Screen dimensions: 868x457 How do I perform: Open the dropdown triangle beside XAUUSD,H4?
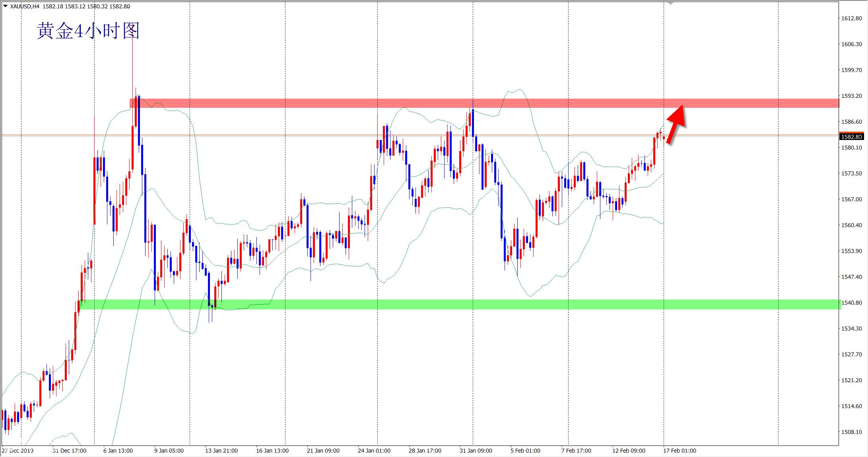6,6
